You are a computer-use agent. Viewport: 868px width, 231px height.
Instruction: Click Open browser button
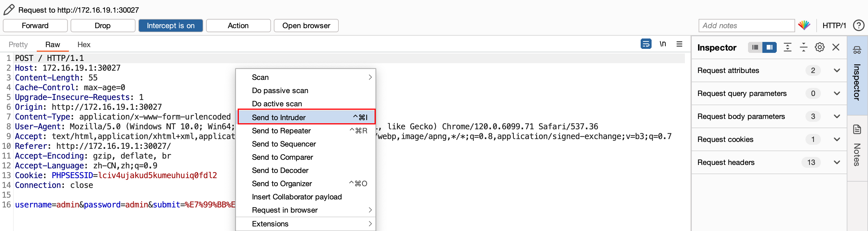point(306,26)
